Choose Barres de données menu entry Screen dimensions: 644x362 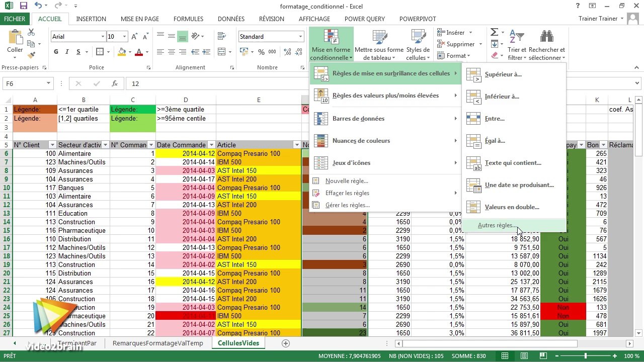(385, 119)
